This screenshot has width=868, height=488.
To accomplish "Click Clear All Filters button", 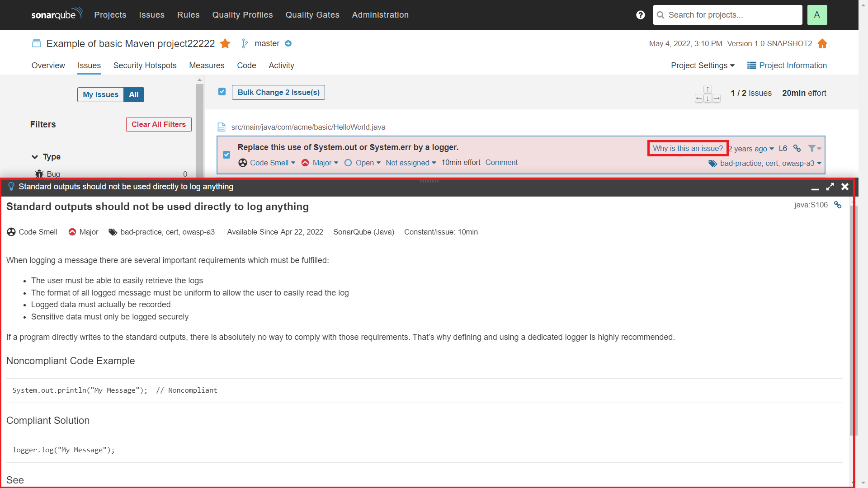I will click(159, 124).
